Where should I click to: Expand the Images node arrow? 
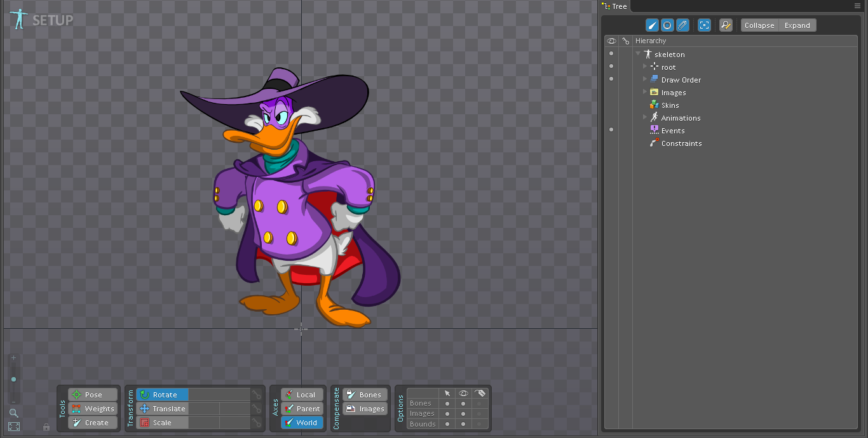point(644,91)
